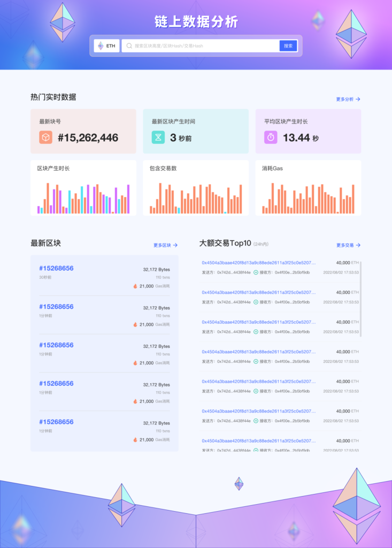
Task: Click the small Ethereum logo in footer center
Action: point(239,484)
